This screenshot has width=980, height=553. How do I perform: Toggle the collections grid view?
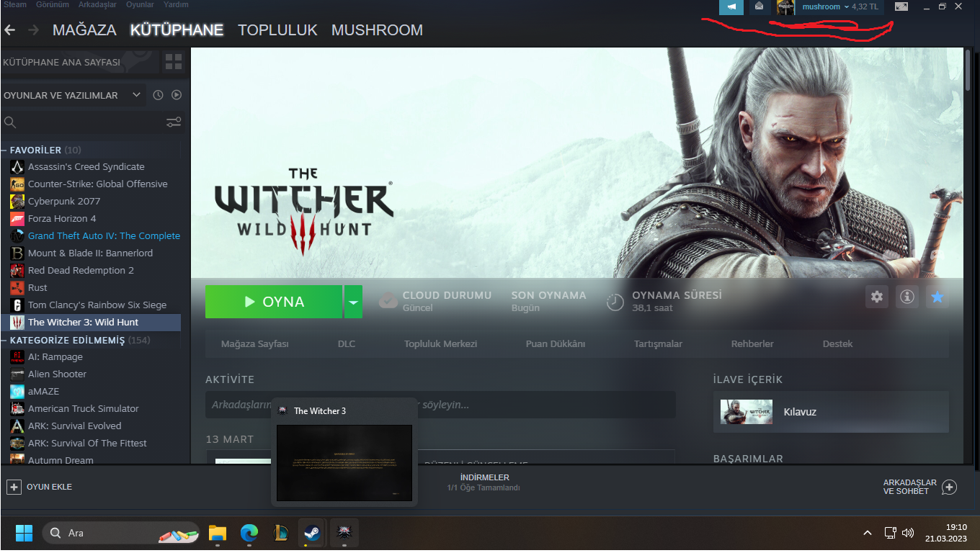tap(174, 62)
